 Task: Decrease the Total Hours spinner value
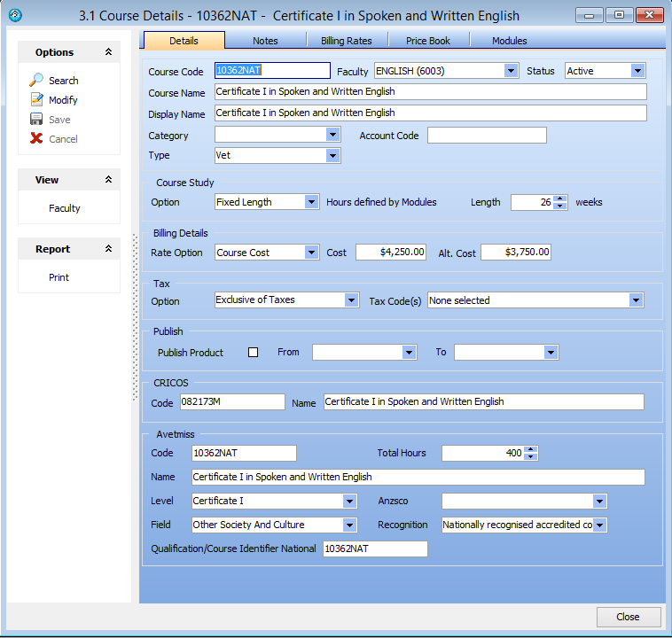point(531,457)
